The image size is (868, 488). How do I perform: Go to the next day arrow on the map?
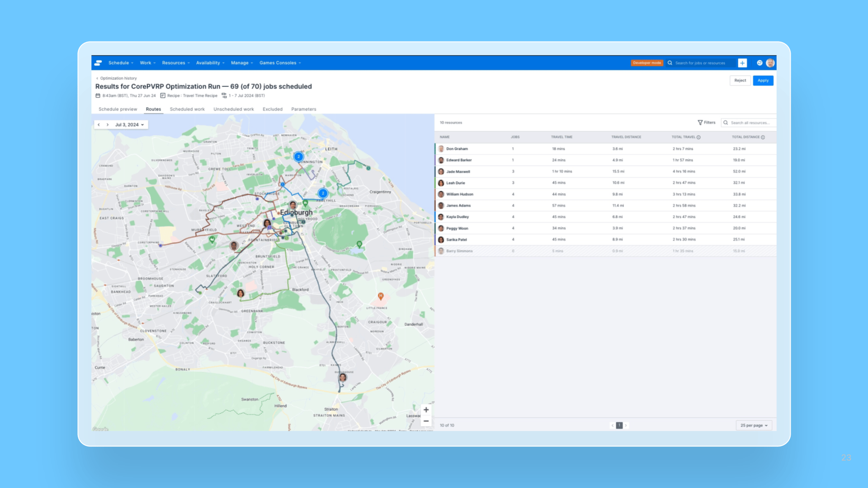[108, 125]
